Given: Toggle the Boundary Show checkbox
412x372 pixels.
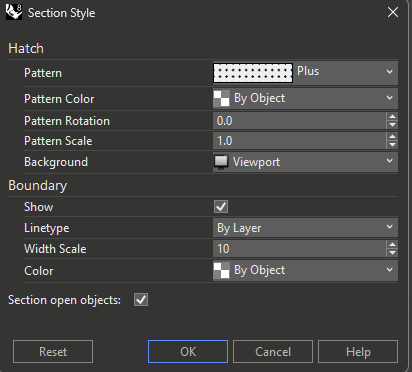Looking at the screenshot, I should 221,207.
